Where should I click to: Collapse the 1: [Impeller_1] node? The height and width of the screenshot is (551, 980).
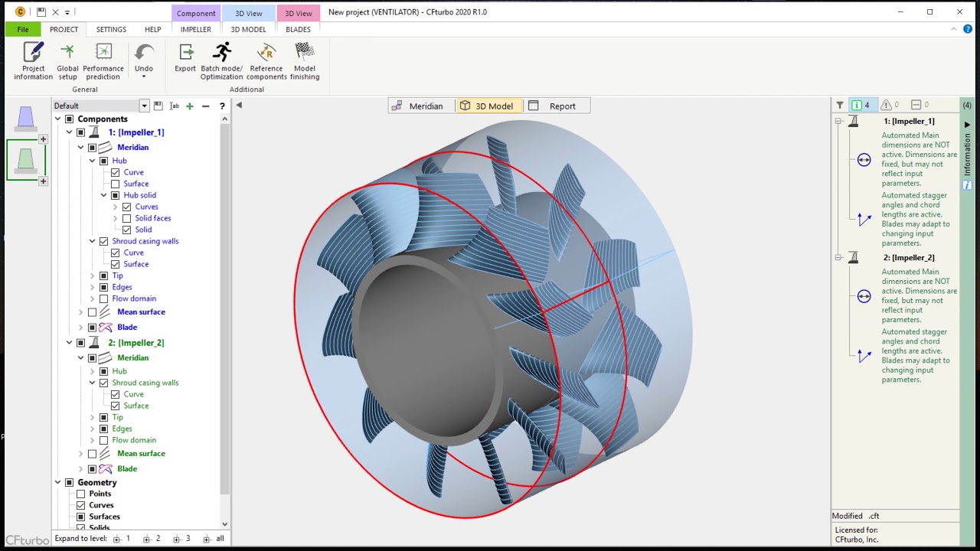click(x=70, y=132)
